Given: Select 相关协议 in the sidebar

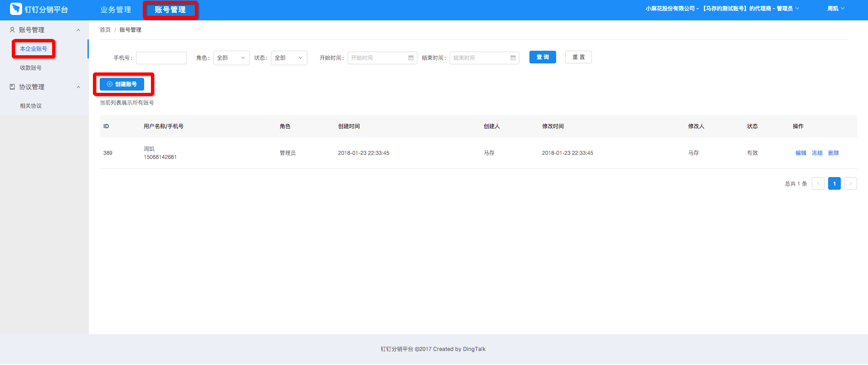Looking at the screenshot, I should [x=31, y=106].
